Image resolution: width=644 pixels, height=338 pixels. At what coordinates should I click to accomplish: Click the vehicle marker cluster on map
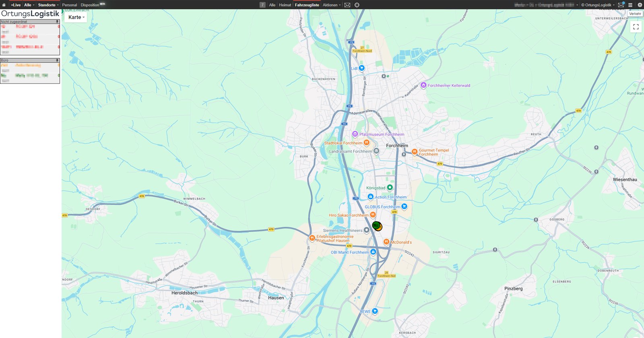pos(377,226)
